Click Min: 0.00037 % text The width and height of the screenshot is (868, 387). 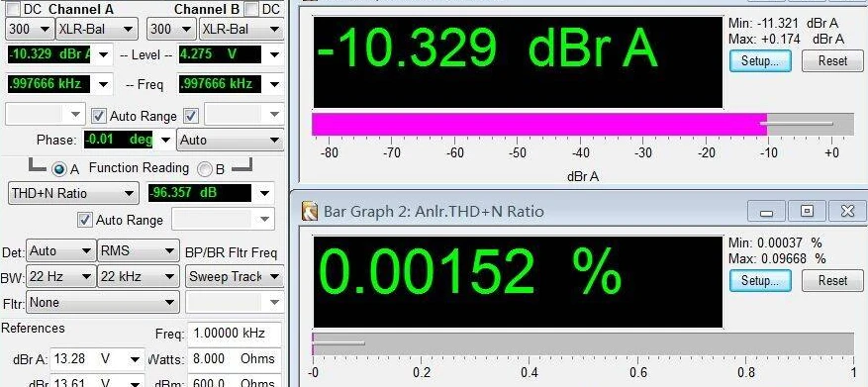click(x=775, y=243)
